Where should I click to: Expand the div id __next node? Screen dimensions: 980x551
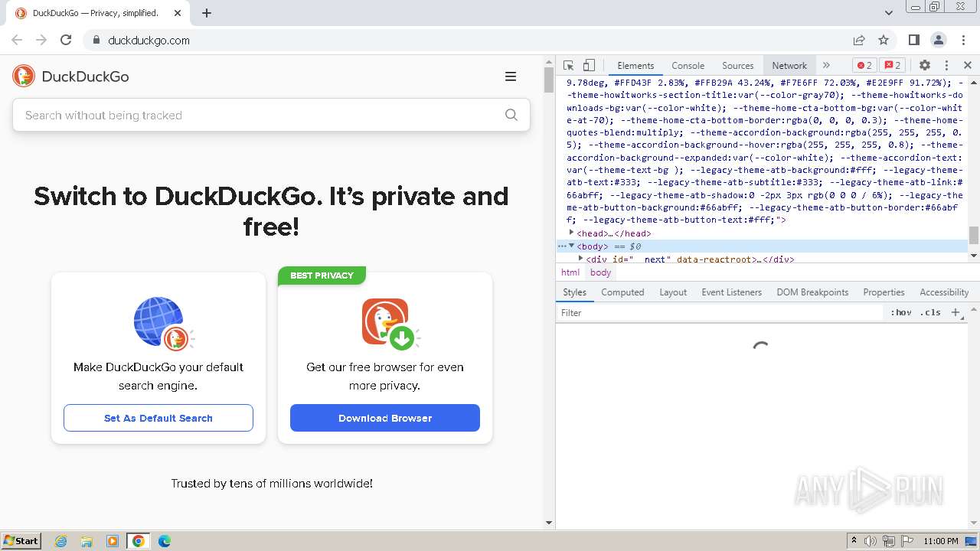[580, 259]
